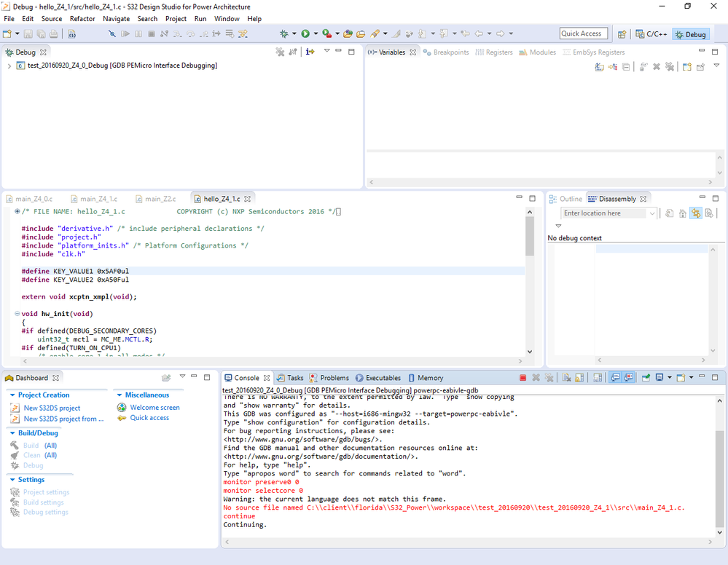
Task: Toggle Skip All Breakpoints in main toolbar
Action: (x=112, y=34)
